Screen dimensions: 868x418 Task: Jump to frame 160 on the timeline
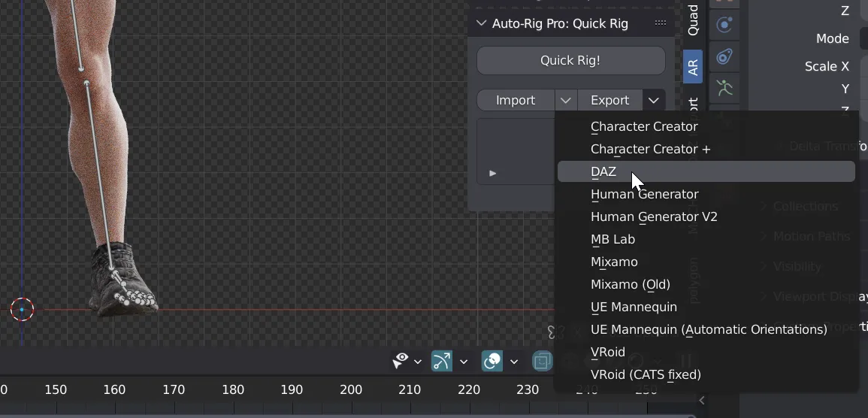114,389
